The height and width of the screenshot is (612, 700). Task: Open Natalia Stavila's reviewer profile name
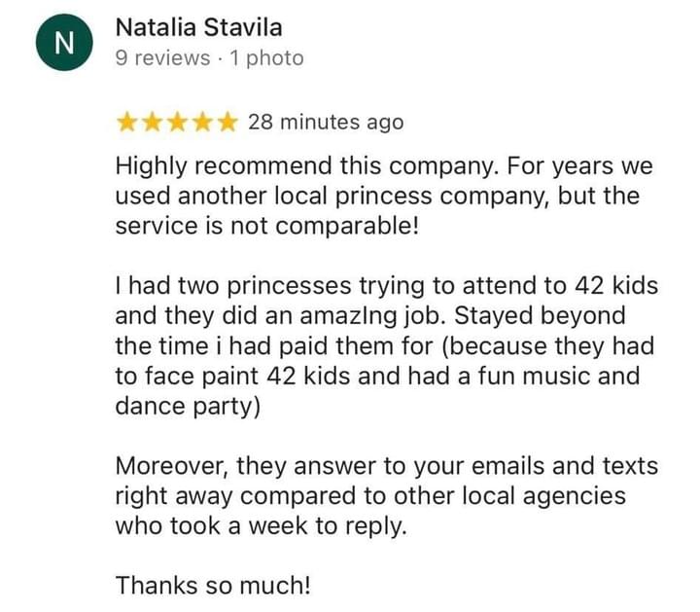tap(198, 28)
